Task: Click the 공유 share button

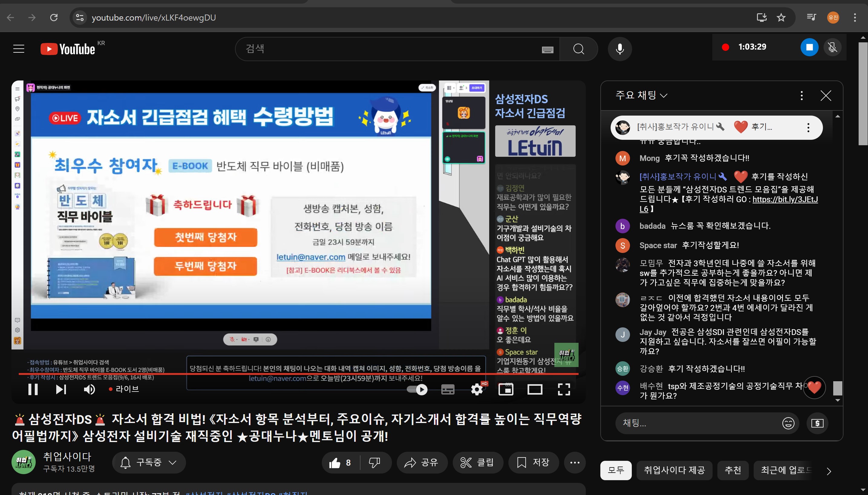Action: coord(422,462)
